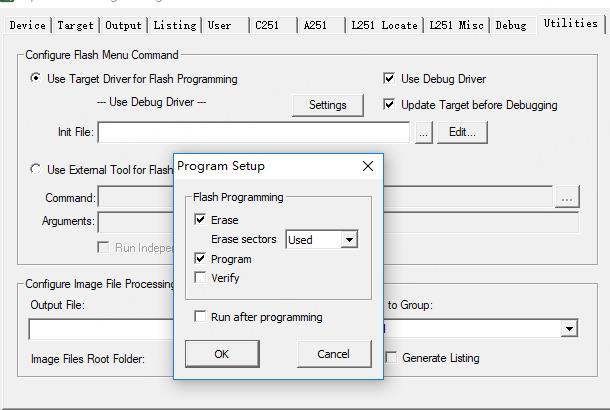
Task: Open the C251 tab
Action: click(x=267, y=25)
